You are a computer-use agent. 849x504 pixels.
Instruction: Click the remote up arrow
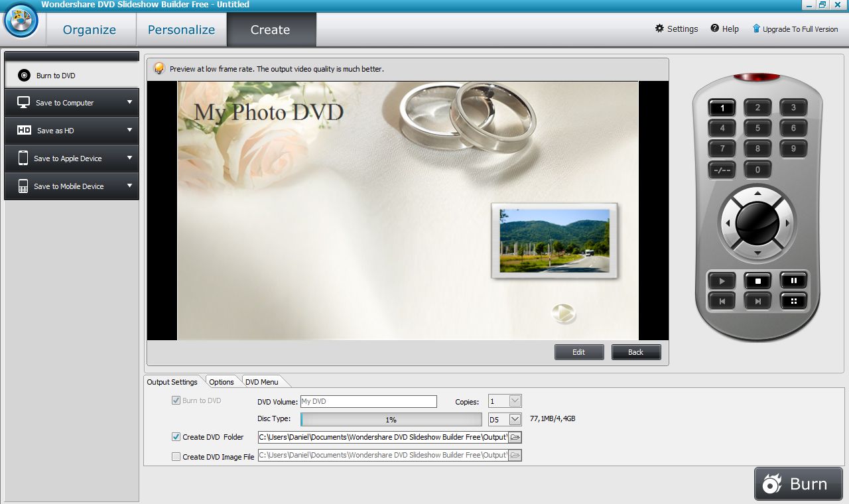(x=757, y=193)
